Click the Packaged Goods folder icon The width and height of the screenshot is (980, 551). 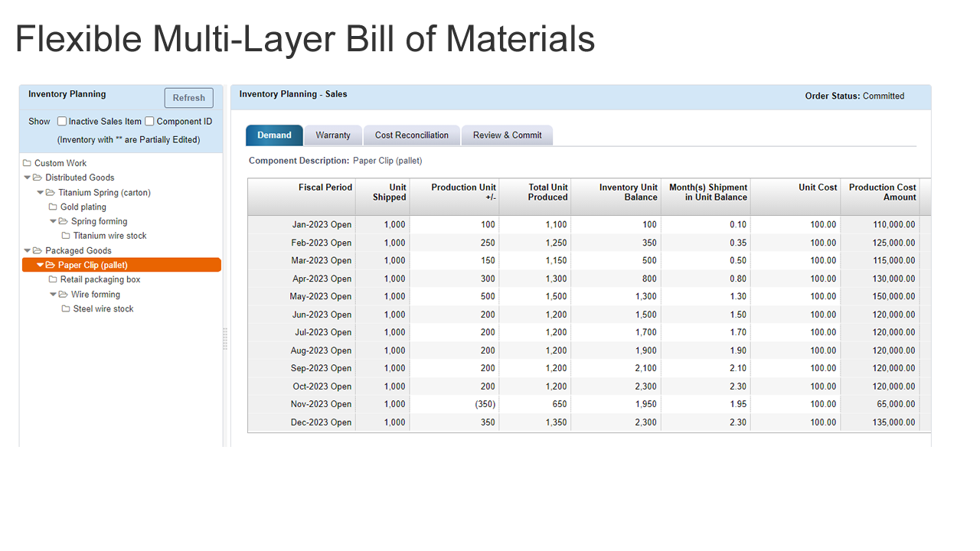pyautogui.click(x=38, y=251)
